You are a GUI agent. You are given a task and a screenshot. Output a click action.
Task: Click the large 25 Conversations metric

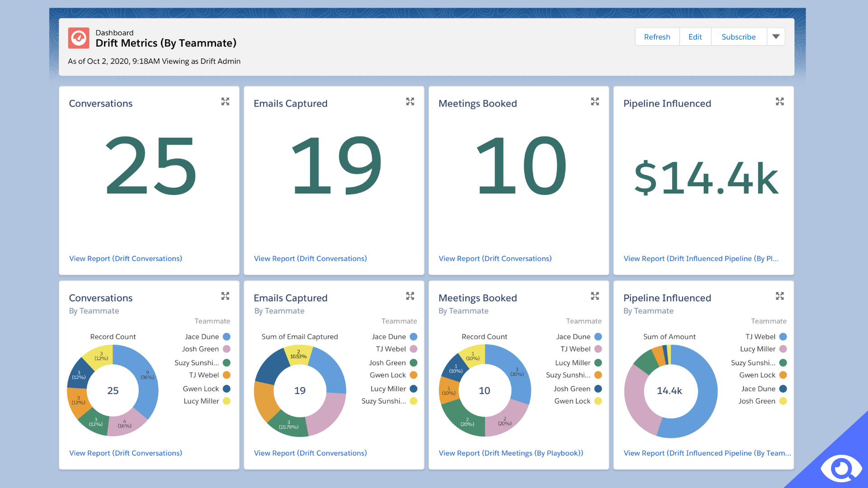[151, 165]
